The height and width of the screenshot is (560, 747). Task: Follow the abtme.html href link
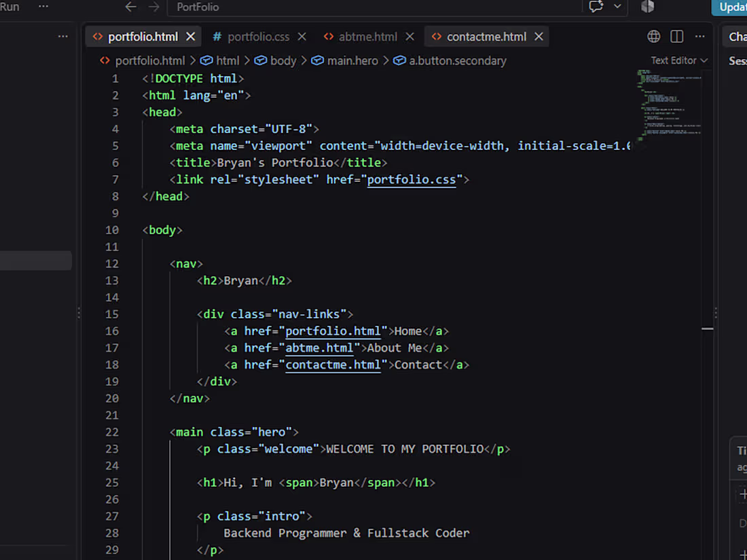[319, 348]
